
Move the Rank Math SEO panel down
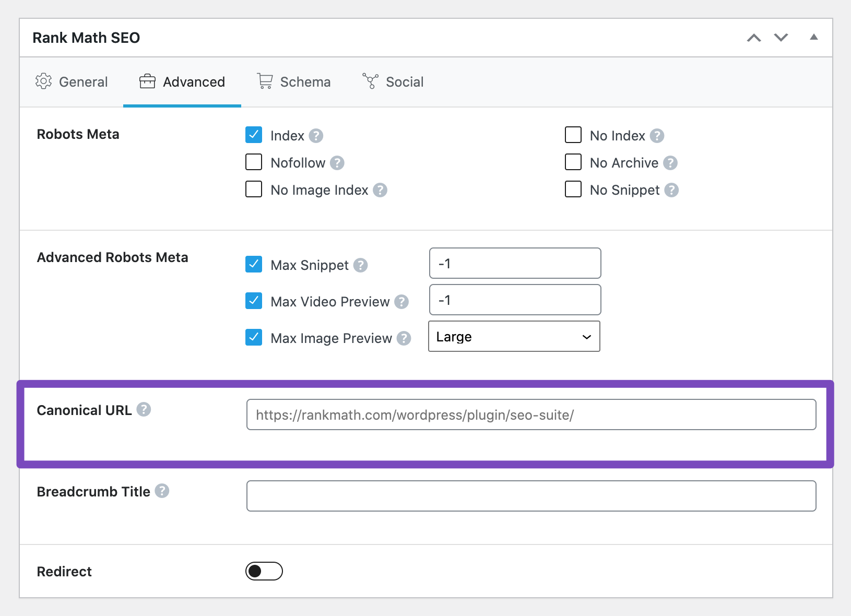click(781, 37)
